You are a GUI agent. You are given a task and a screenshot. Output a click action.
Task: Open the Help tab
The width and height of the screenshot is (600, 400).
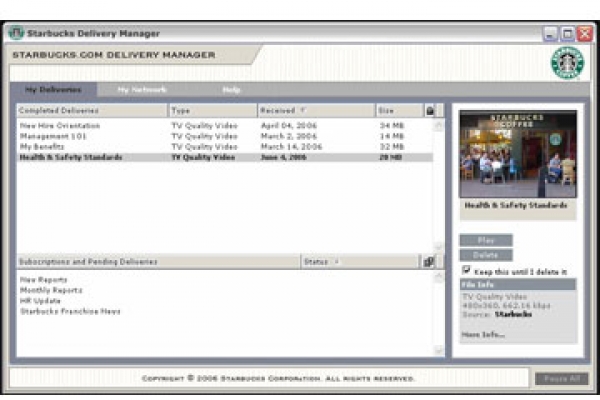pos(231,90)
